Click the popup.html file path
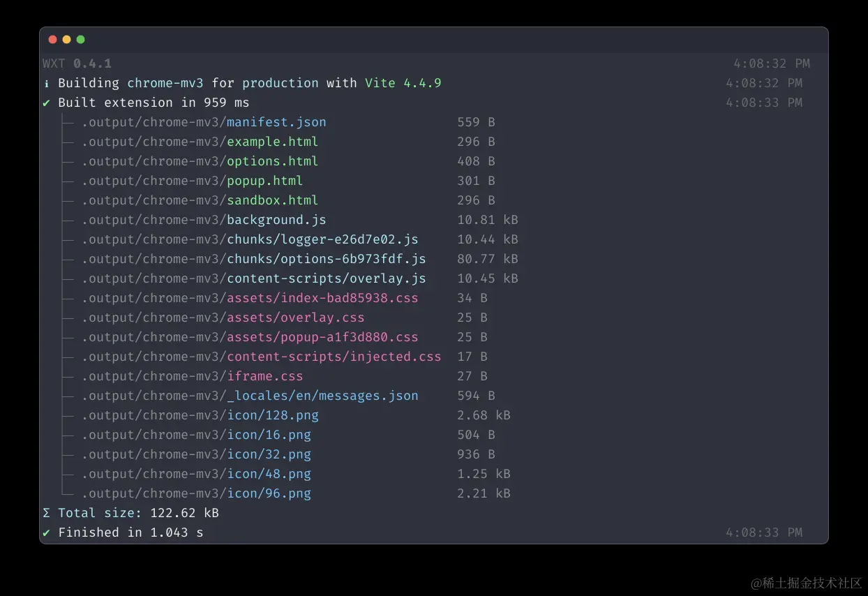The height and width of the screenshot is (596, 868). [192, 181]
